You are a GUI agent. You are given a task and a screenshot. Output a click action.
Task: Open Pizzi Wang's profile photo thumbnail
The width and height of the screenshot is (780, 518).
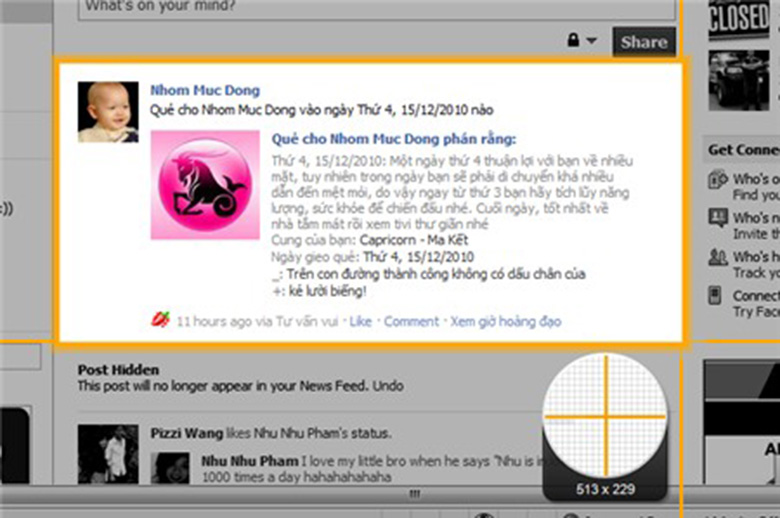coord(108,454)
